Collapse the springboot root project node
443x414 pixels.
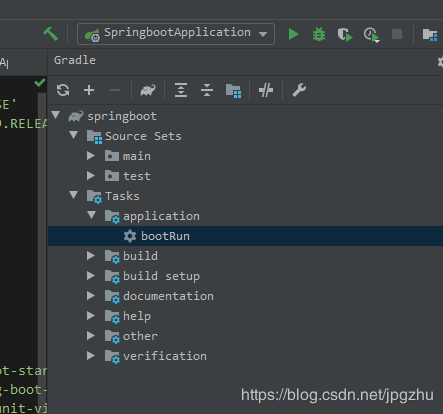pos(56,115)
